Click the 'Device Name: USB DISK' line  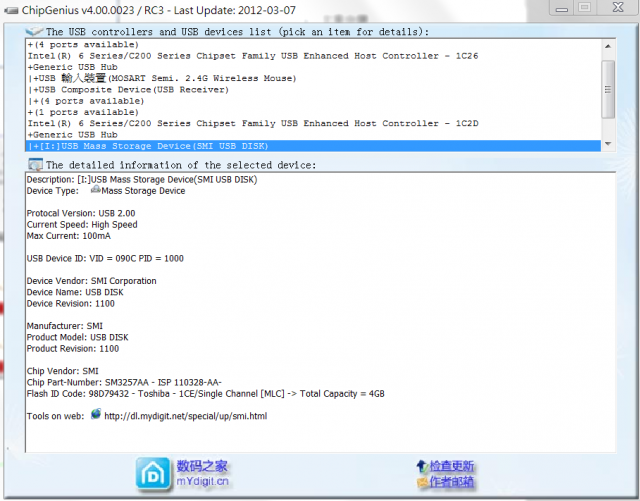(75, 292)
